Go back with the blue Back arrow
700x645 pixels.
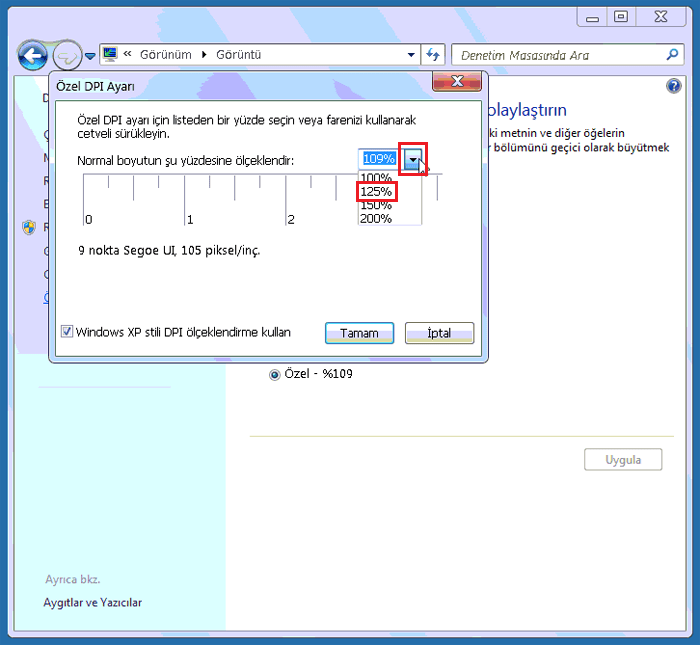click(33, 56)
